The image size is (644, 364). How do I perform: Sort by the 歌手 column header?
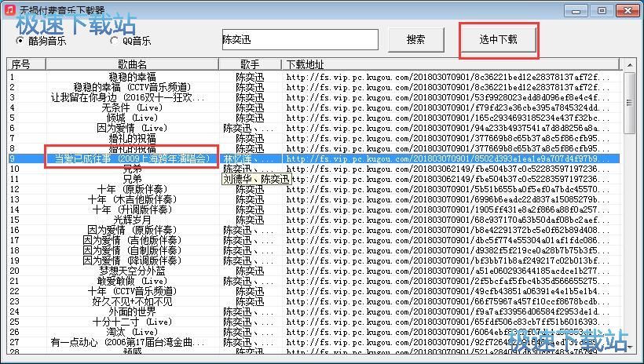[250, 64]
